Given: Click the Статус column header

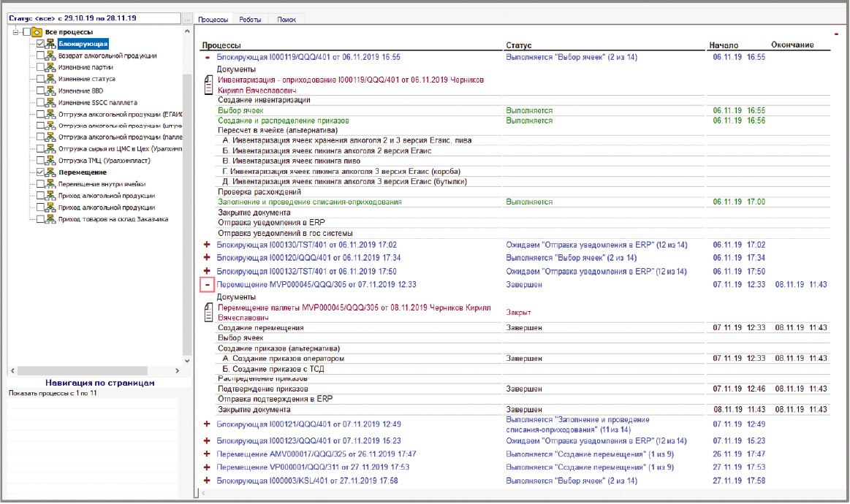Looking at the screenshot, I should 519,45.
